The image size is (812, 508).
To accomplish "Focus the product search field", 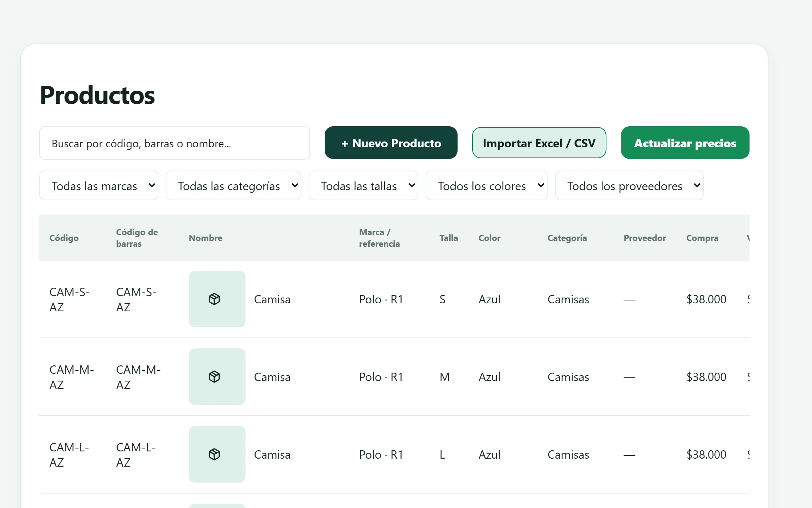I will [x=175, y=143].
